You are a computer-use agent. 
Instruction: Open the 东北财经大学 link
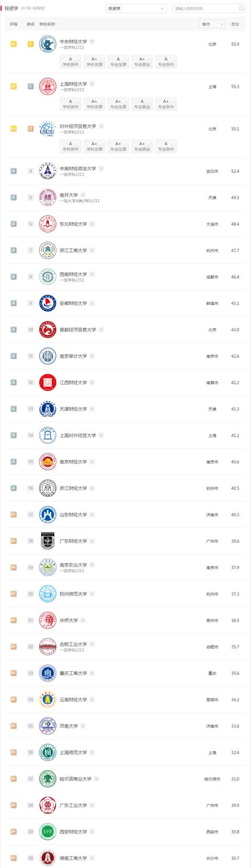[73, 224]
